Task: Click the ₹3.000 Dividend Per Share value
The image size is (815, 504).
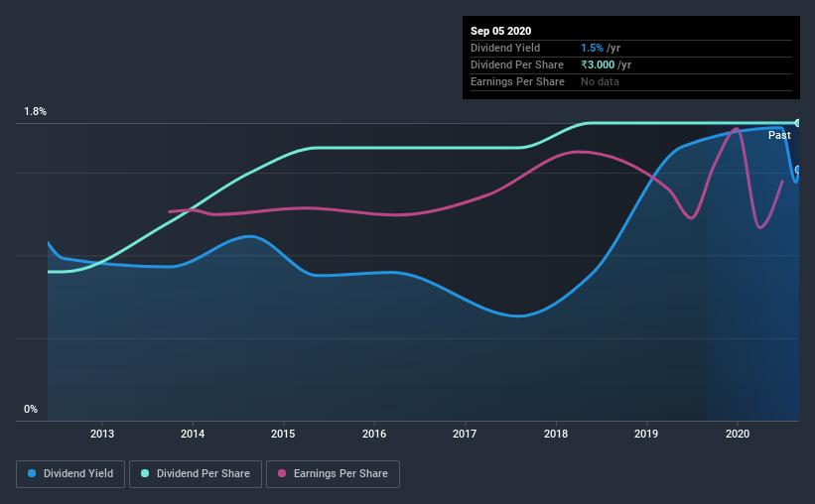Action: pos(598,64)
